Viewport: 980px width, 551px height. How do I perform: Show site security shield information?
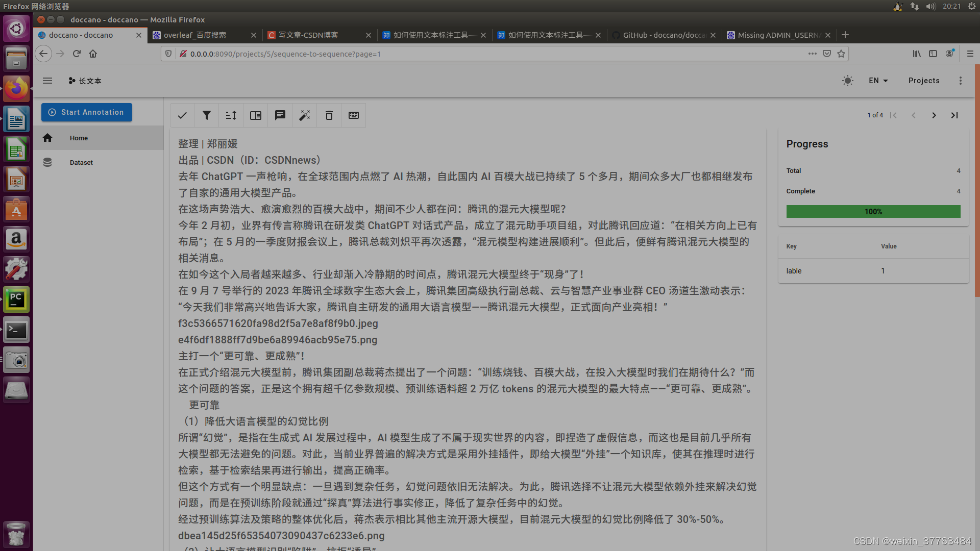point(168,54)
